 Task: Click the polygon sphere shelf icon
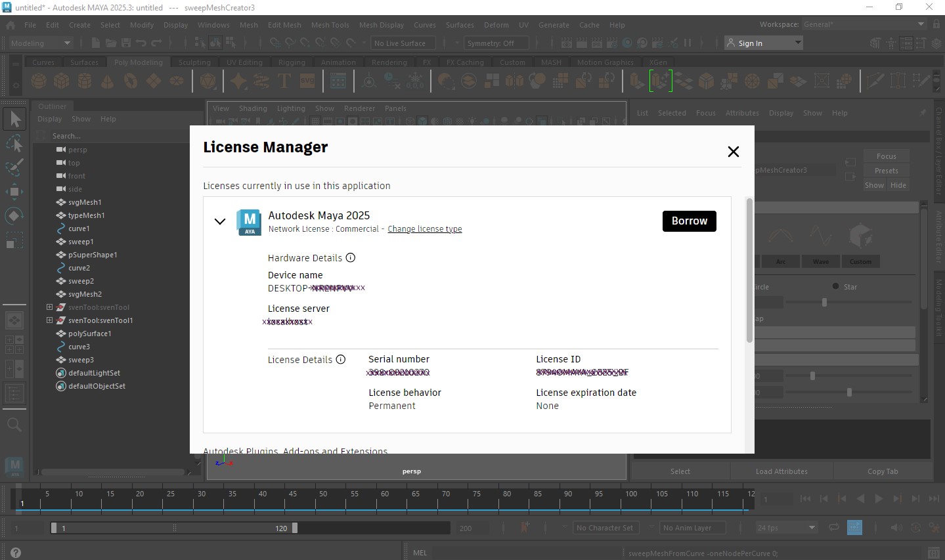tap(39, 81)
